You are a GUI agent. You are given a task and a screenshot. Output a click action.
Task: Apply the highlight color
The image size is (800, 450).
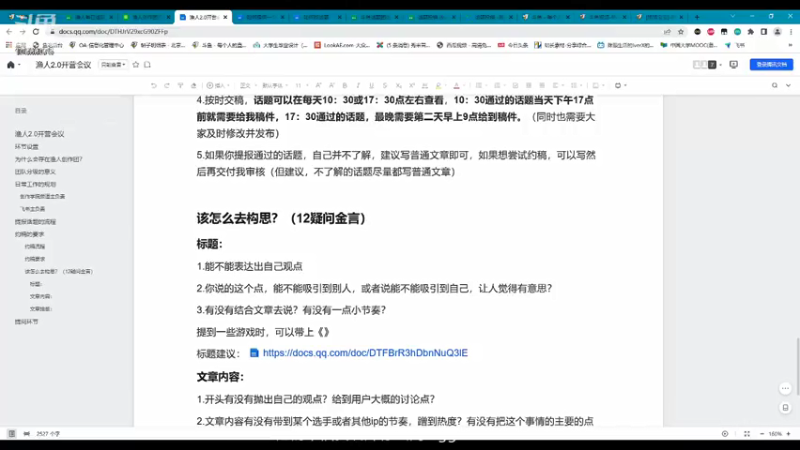coord(438,86)
